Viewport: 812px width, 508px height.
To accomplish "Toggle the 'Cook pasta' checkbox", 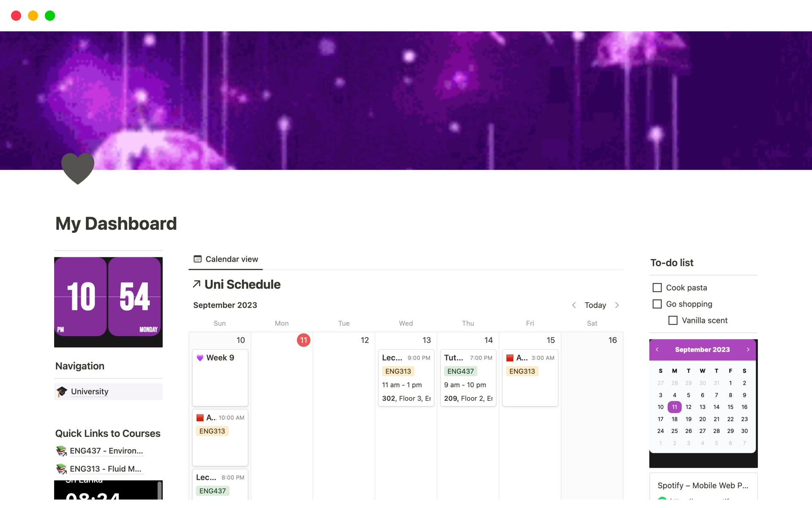I will coord(657,287).
